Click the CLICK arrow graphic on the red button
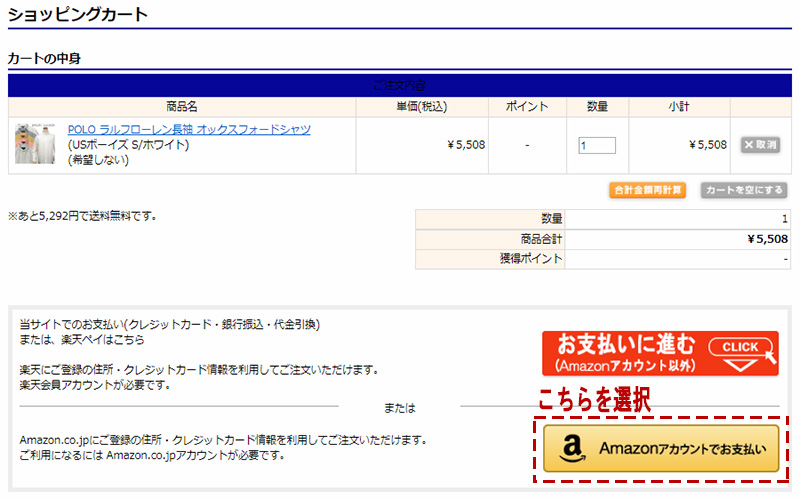This screenshot has width=800, height=500. coord(741,354)
